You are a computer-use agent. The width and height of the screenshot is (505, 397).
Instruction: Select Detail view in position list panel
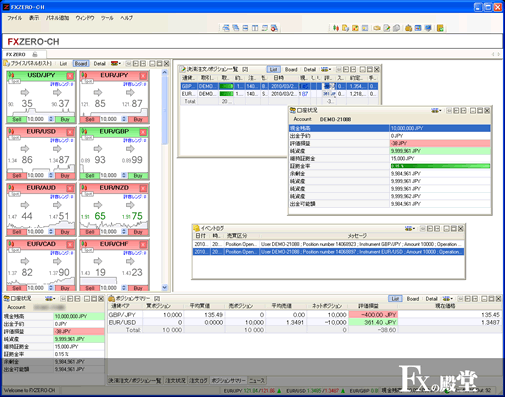click(x=310, y=69)
